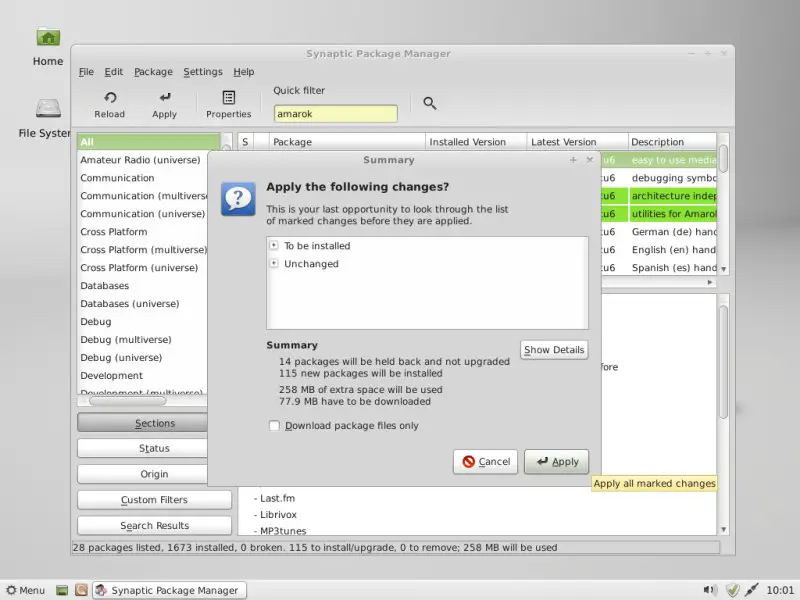Select Communication (universe) section
The width and height of the screenshot is (800, 600).
pyautogui.click(x=142, y=214)
